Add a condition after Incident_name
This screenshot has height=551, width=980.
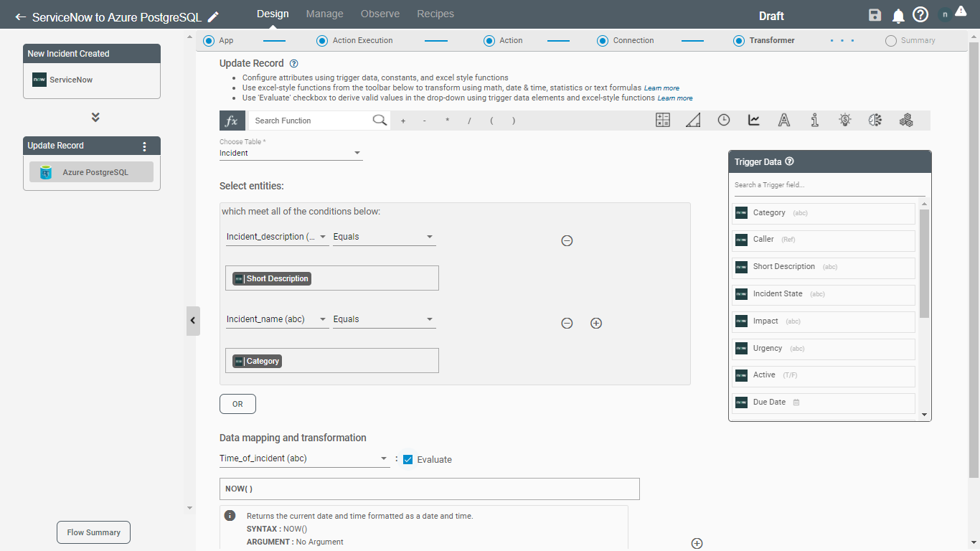[596, 324]
